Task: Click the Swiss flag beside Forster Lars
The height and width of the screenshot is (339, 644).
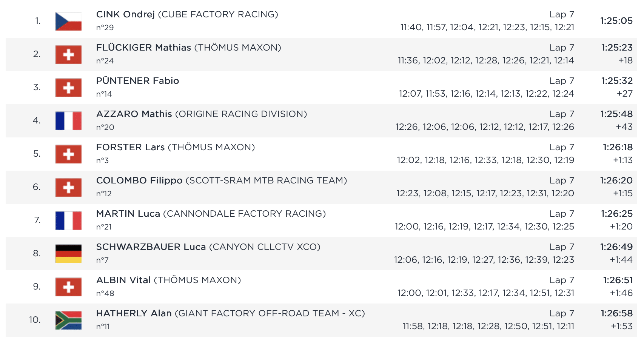Action: pyautogui.click(x=68, y=154)
